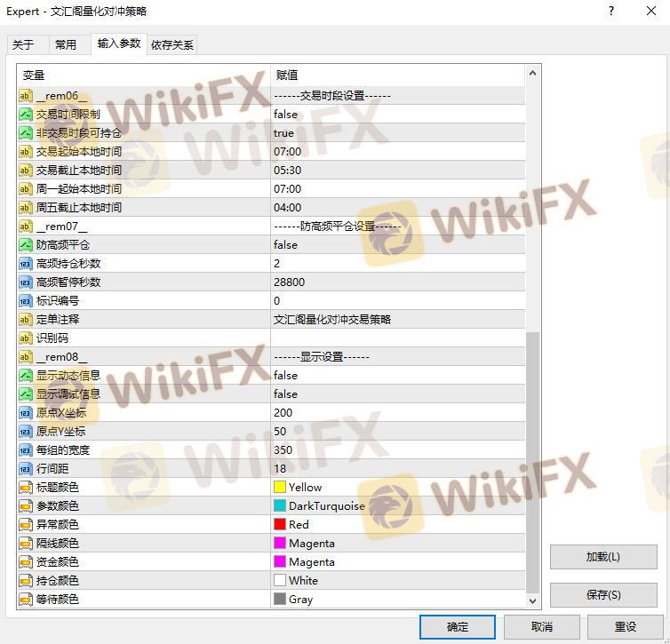Click the 加载(L) button
The image size is (670, 644).
(602, 557)
